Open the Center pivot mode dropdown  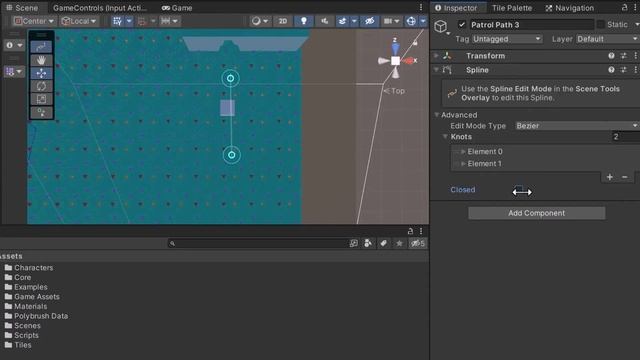pos(33,21)
